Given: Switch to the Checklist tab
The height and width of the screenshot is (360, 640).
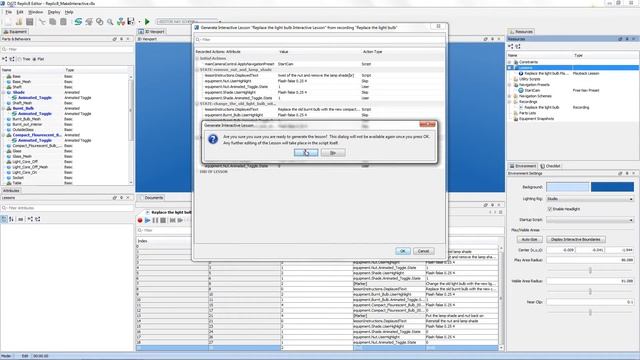Looking at the screenshot, I should point(551,166).
